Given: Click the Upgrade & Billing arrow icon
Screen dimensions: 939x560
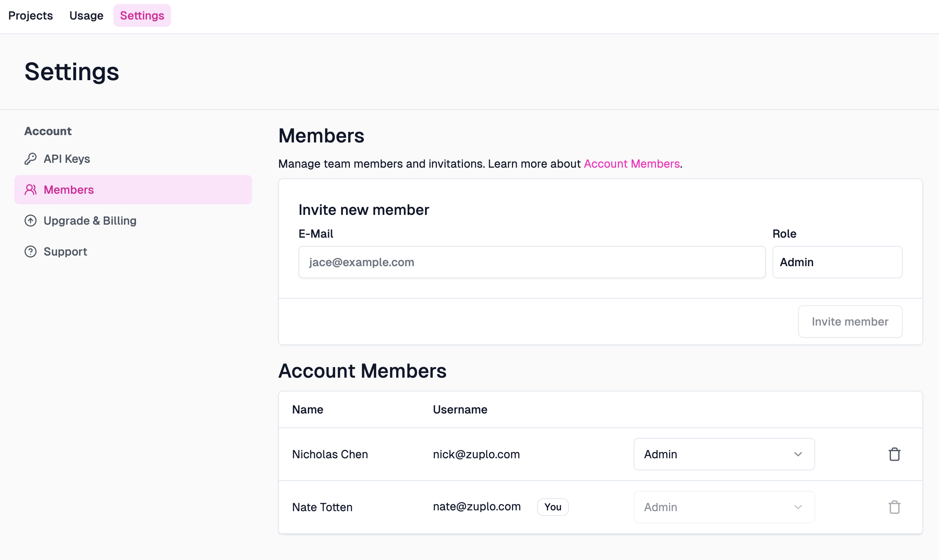Looking at the screenshot, I should coord(31,221).
